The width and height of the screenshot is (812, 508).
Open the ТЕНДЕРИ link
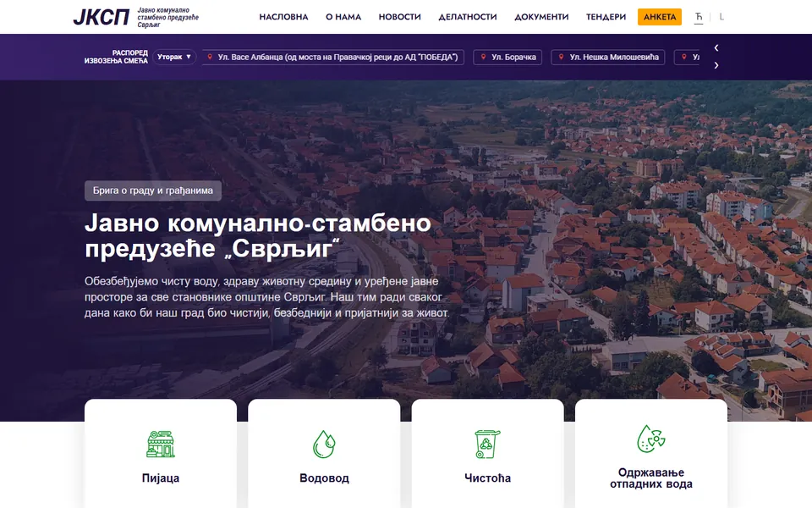[606, 17]
